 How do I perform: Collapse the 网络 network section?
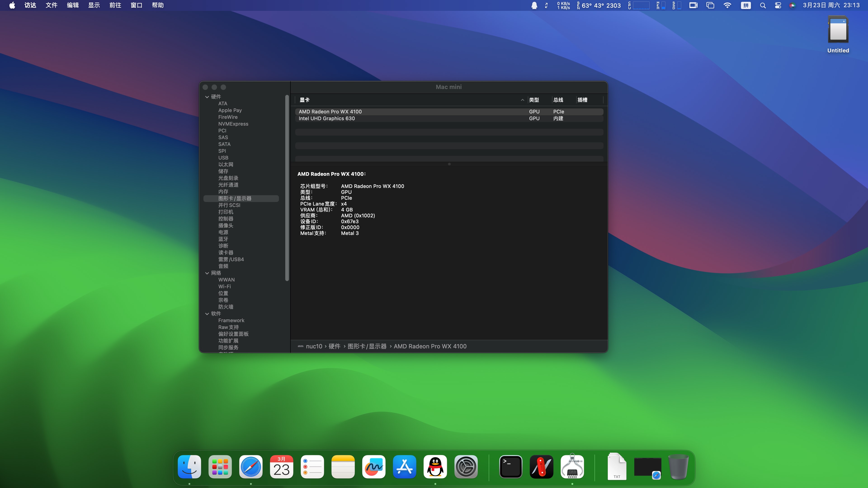[207, 273]
